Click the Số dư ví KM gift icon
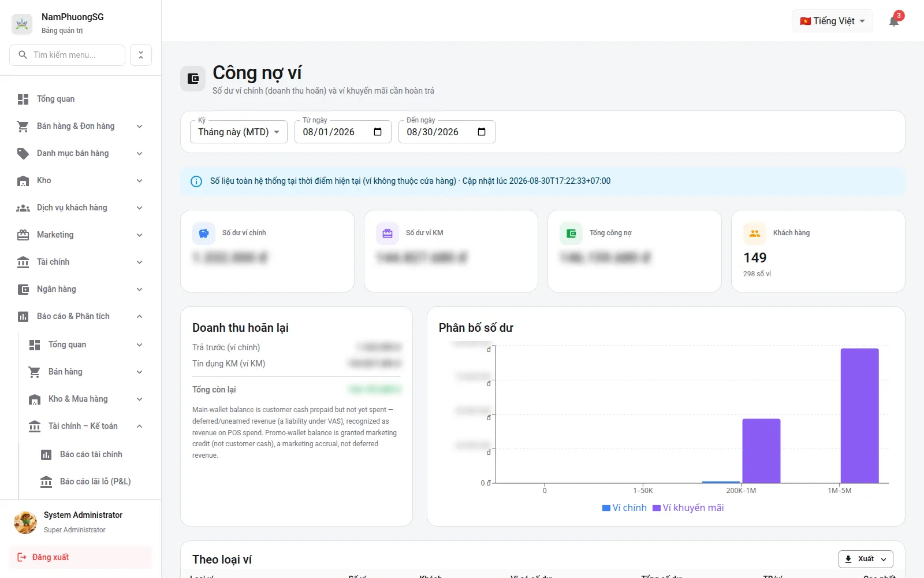924x578 pixels. click(x=388, y=234)
